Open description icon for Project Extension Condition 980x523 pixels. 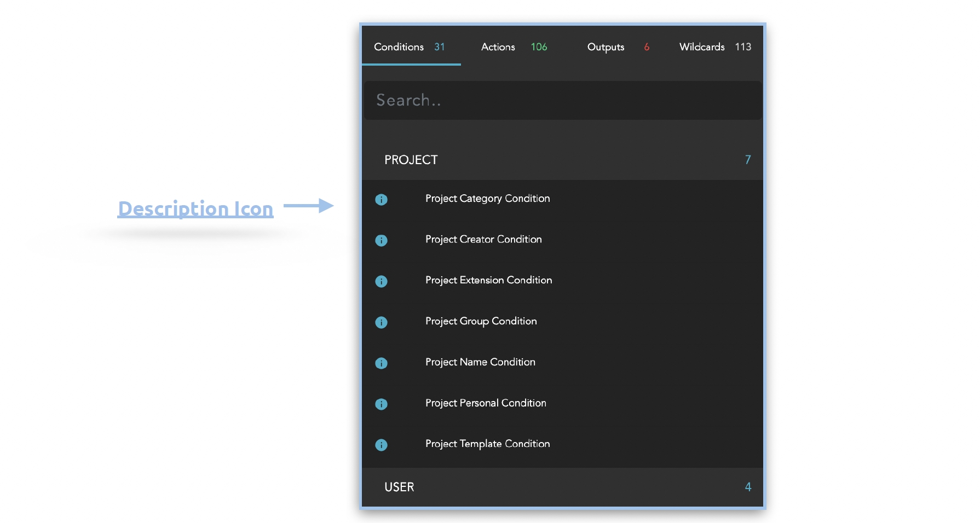point(381,281)
